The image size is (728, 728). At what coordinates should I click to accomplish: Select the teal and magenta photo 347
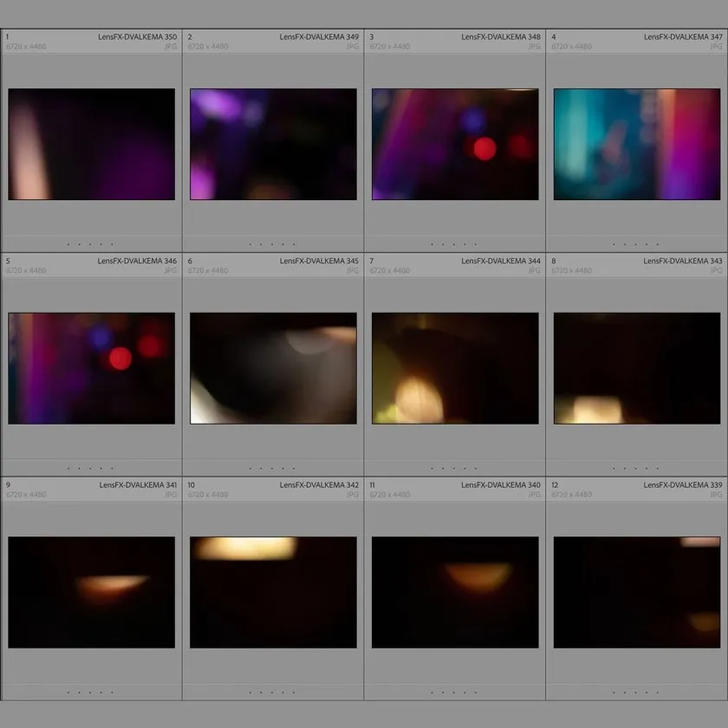pos(637,144)
